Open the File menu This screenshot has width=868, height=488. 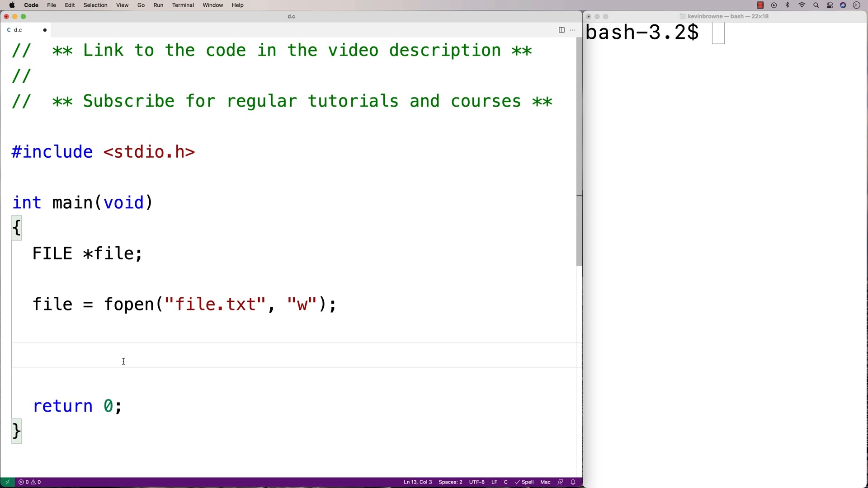point(52,5)
